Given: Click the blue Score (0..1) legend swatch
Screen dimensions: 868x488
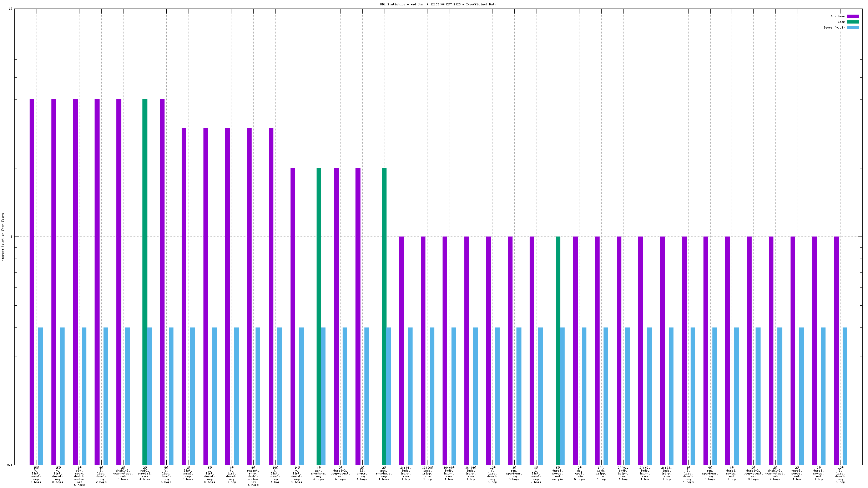Looking at the screenshot, I should pyautogui.click(x=853, y=27).
